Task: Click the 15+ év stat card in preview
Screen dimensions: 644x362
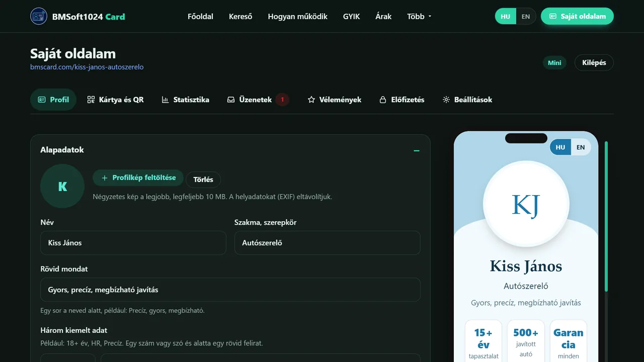Action: point(484,341)
